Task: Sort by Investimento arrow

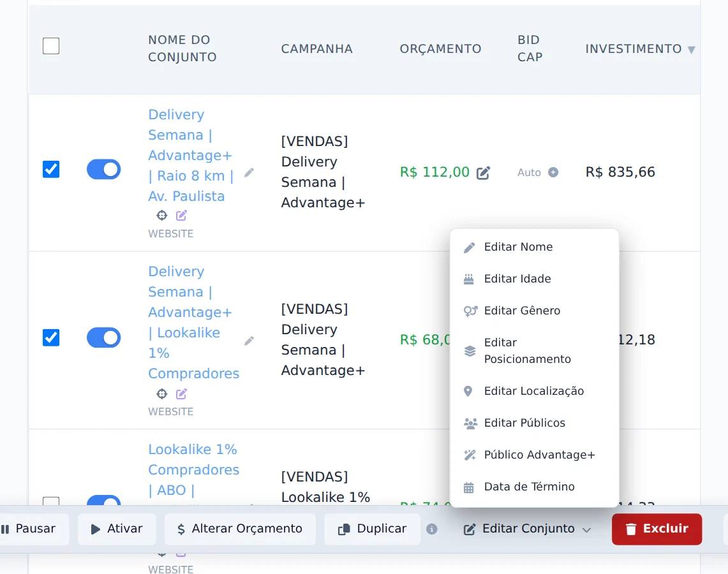Action: [x=692, y=50]
